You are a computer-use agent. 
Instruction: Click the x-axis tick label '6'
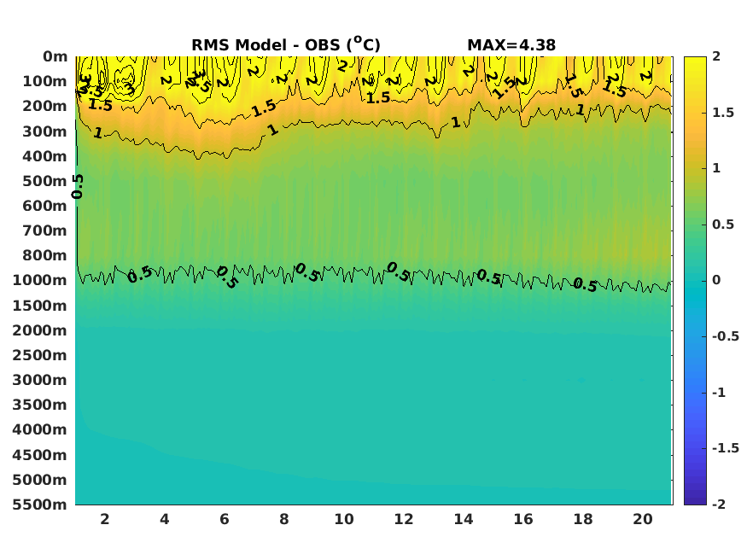225,519
